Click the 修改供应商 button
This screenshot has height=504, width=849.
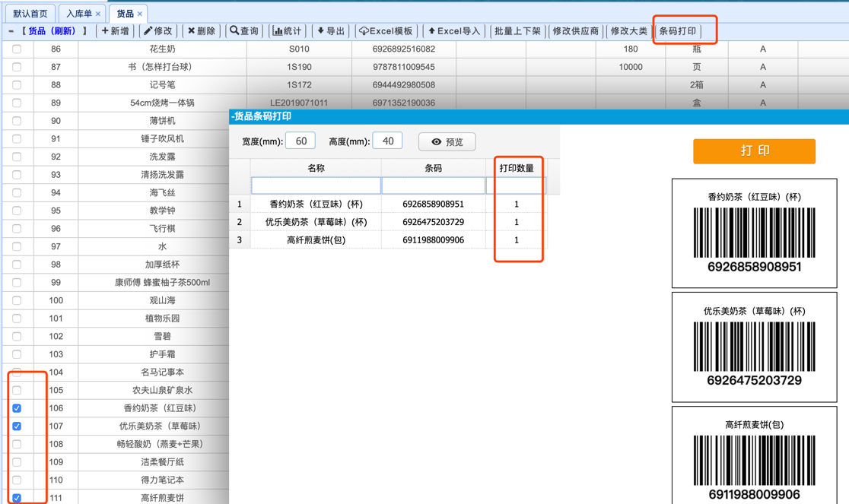(576, 31)
